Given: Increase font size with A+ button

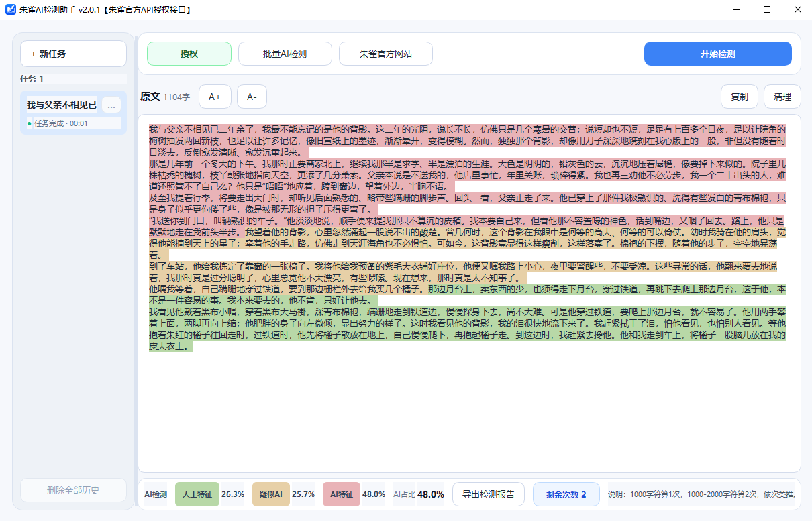Looking at the screenshot, I should pos(215,97).
